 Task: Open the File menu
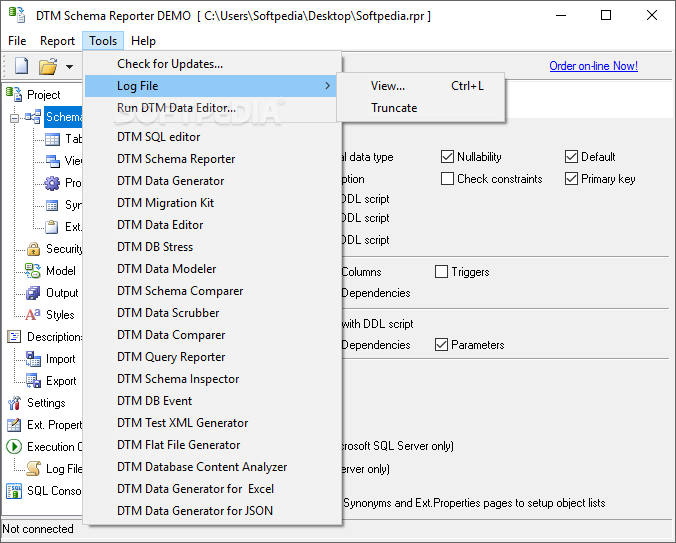(x=17, y=41)
